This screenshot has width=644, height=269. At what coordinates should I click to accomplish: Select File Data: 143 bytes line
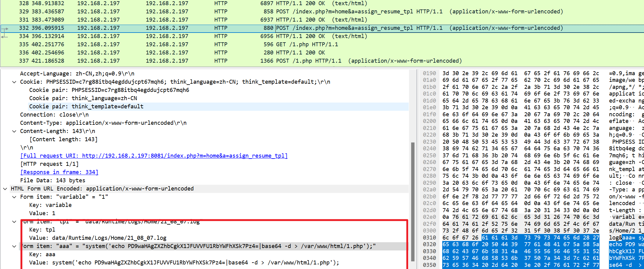53,180
